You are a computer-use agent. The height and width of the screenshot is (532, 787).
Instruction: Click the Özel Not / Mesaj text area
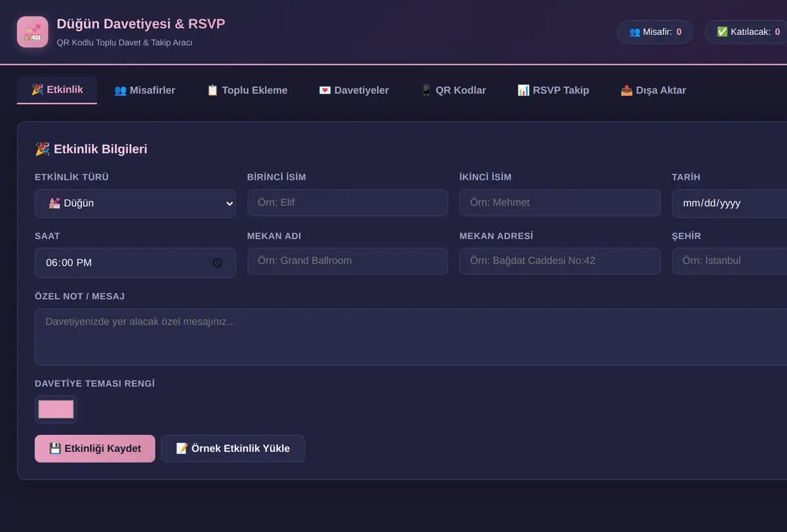[x=411, y=337]
